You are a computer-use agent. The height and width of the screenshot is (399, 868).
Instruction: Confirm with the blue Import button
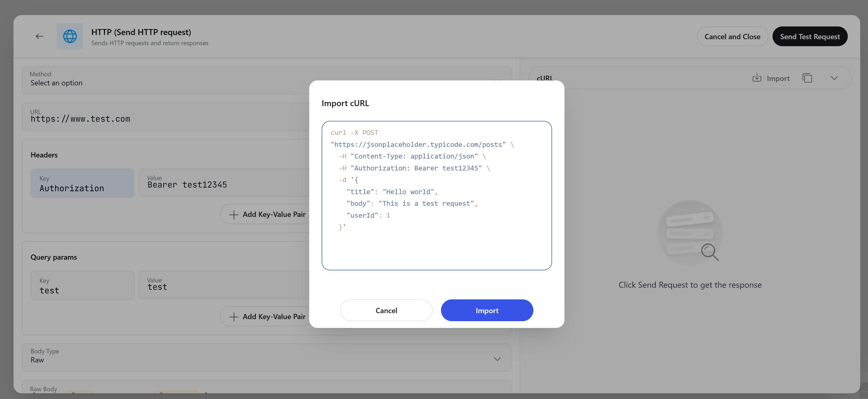click(x=487, y=310)
